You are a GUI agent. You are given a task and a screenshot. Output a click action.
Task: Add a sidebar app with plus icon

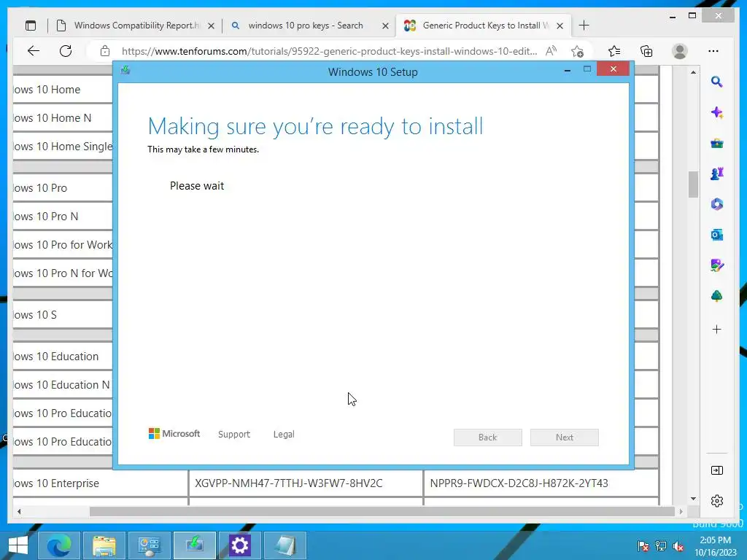click(x=717, y=329)
